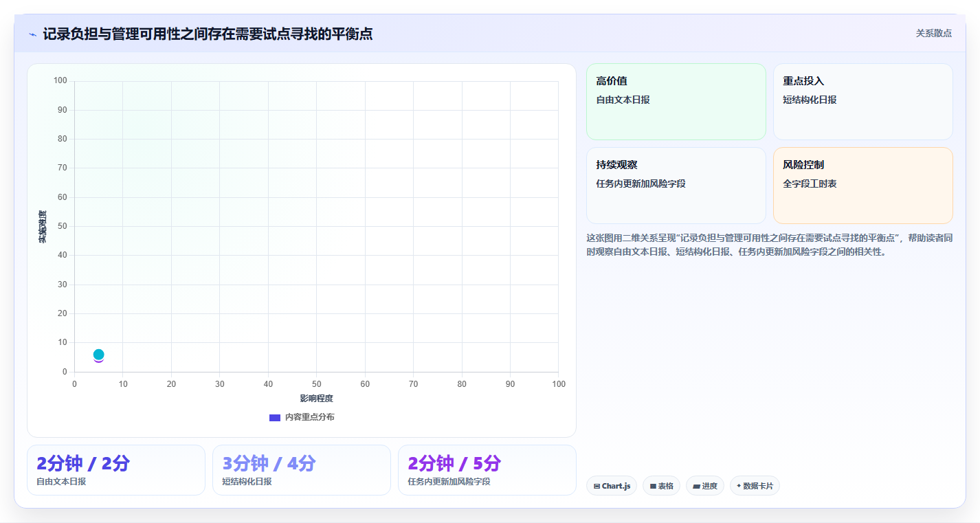Open the 重点投入 quadrant card
This screenshot has height=523, width=980.
click(862, 102)
